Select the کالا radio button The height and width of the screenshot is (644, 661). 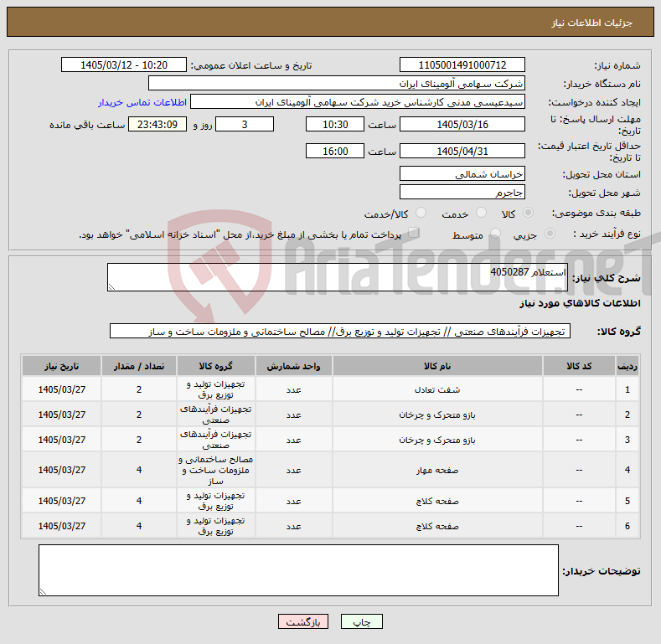pos(528,213)
